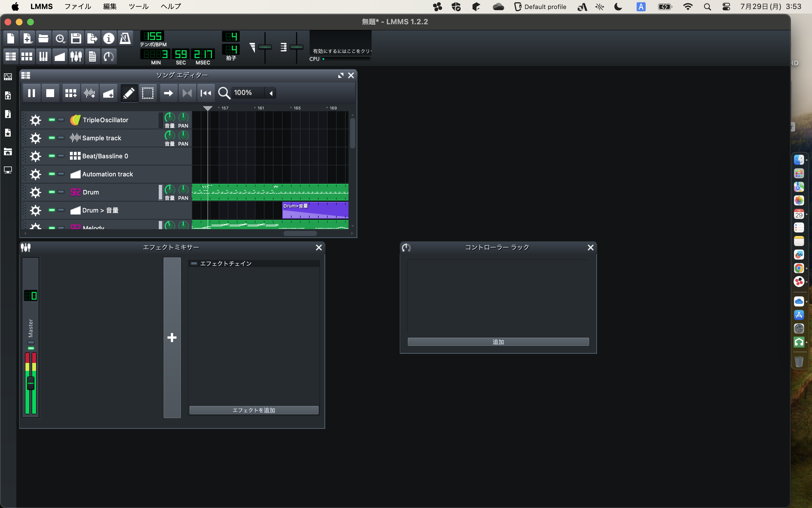The height and width of the screenshot is (508, 812).
Task: Open recently opened projects dropdown
Action: (60, 39)
